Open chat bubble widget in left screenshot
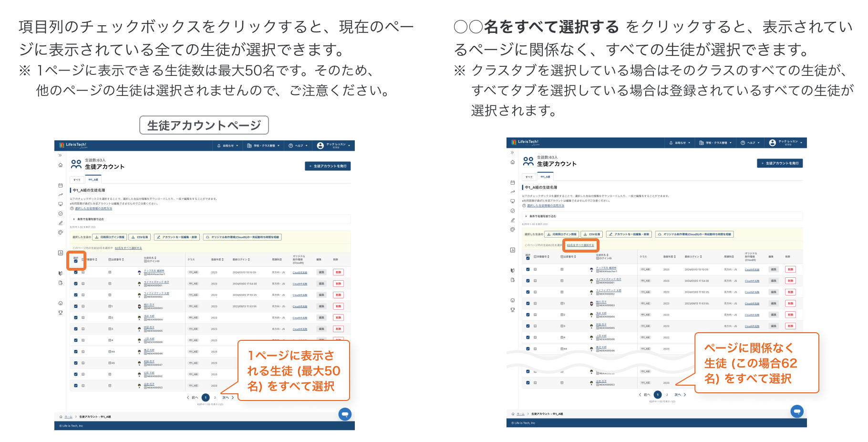This screenshot has height=442, width=868. tap(345, 414)
